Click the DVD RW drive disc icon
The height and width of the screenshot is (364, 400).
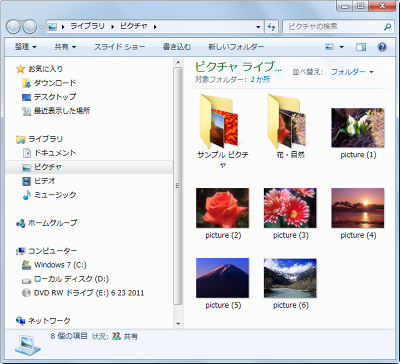point(26,293)
